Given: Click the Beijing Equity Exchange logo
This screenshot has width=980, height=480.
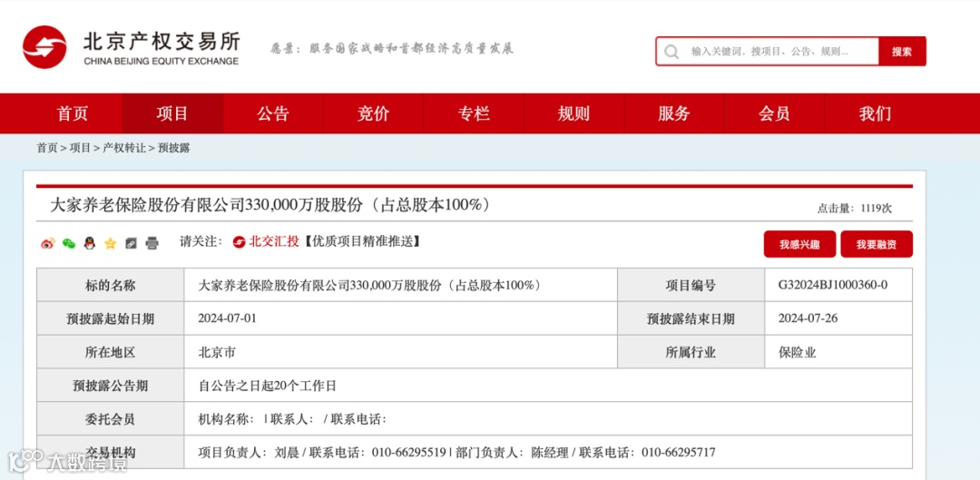Looking at the screenshot, I should 132,47.
